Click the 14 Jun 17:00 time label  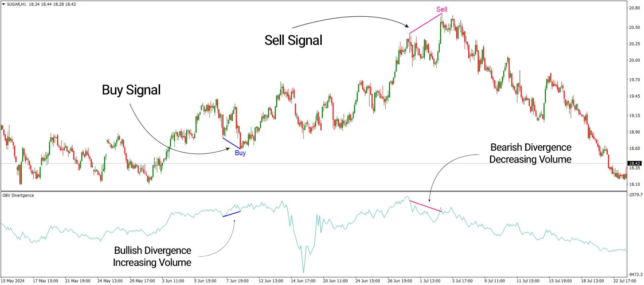(303, 281)
